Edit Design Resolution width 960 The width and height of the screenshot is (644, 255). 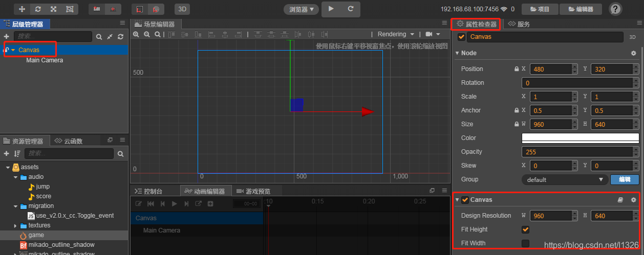(x=550, y=216)
